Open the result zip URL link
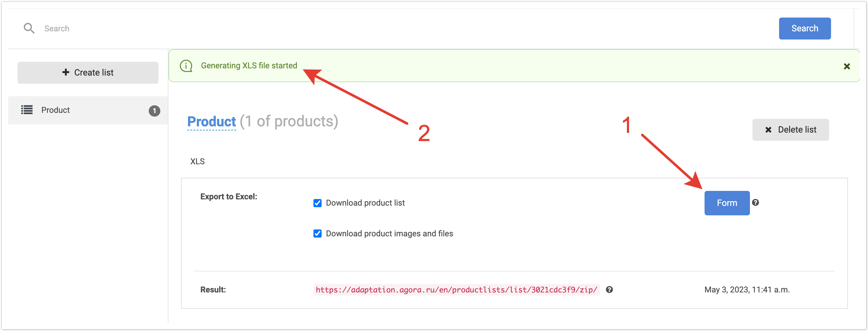 [456, 290]
